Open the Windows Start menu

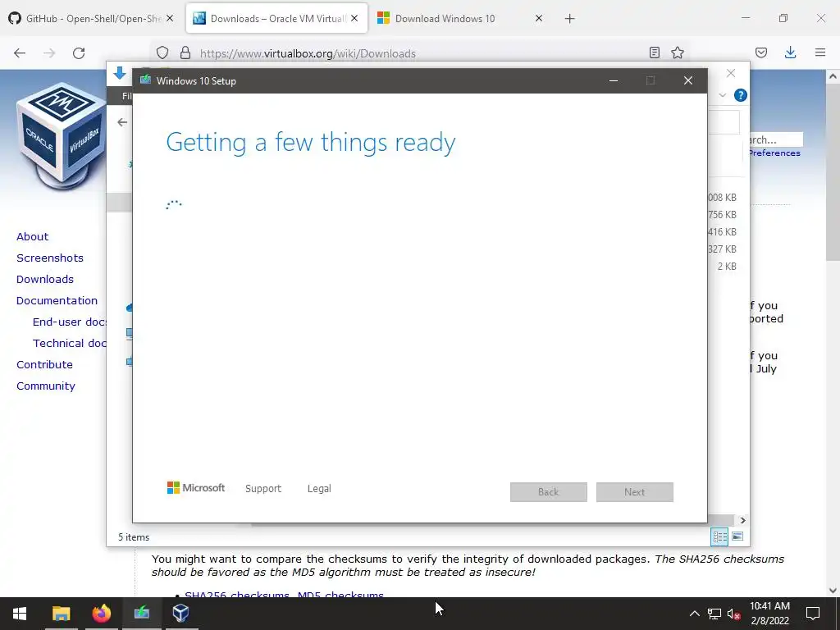pos(20,614)
